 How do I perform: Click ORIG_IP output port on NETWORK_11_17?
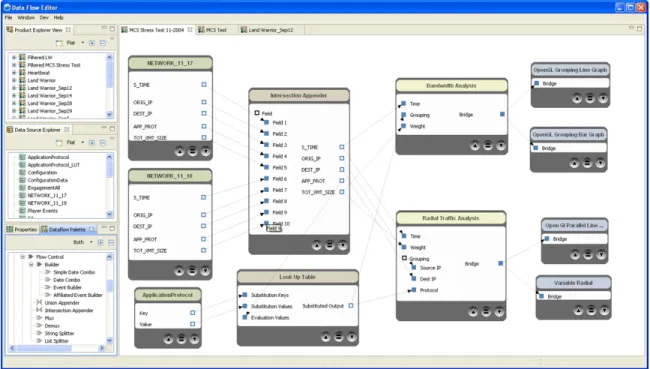[x=204, y=102]
